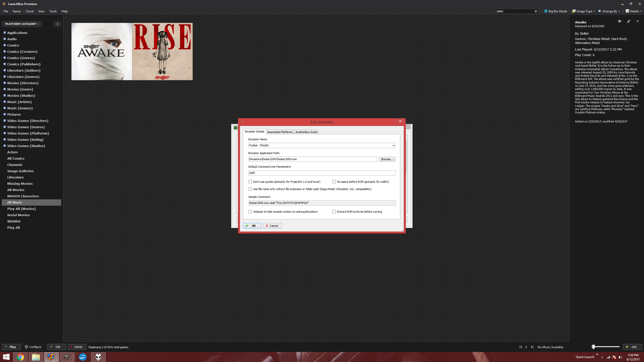Open Chrome from the taskbar
This screenshot has width=644, height=362.
[20, 357]
